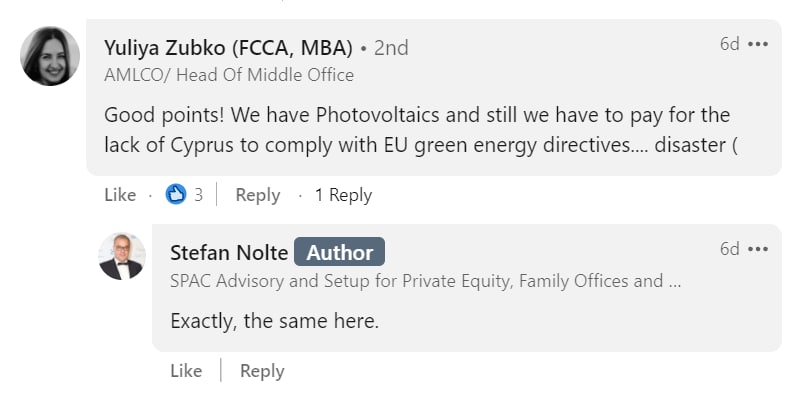
Task: Reply to Yuliya Zubko's comment
Action: tap(257, 195)
